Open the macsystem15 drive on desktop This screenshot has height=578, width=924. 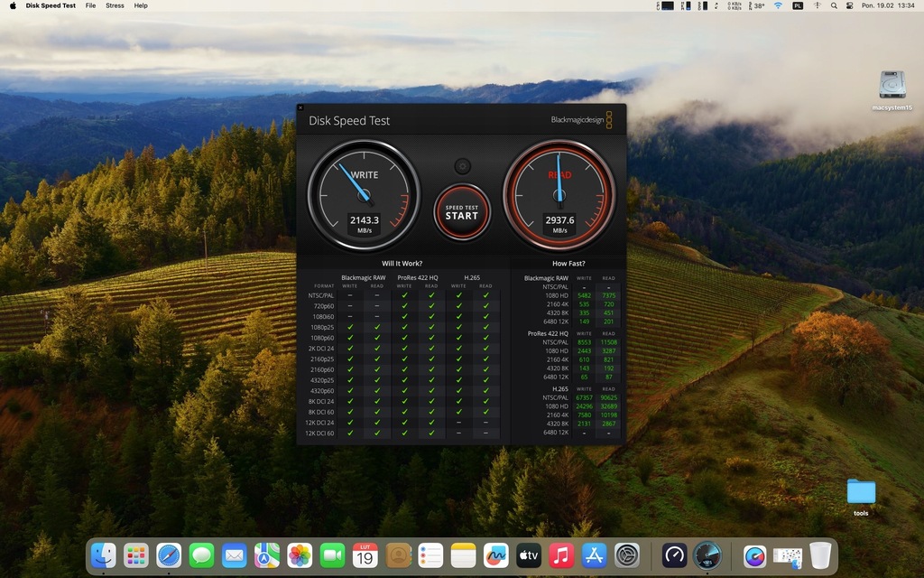point(892,86)
